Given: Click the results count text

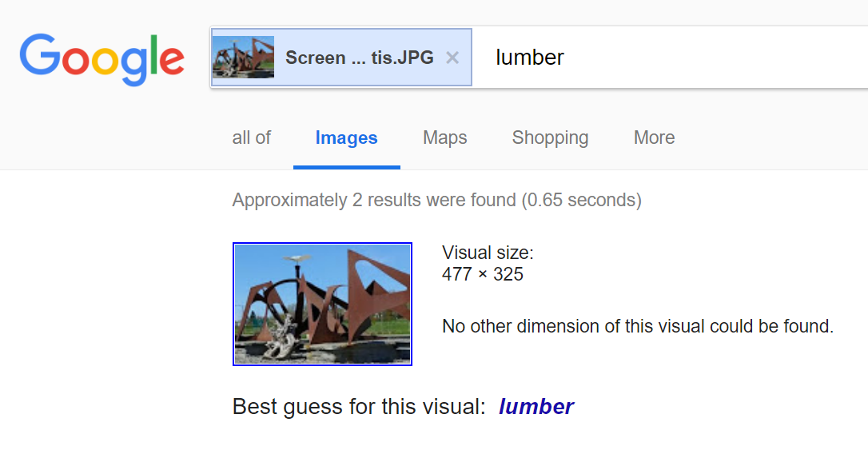Looking at the screenshot, I should (x=436, y=200).
